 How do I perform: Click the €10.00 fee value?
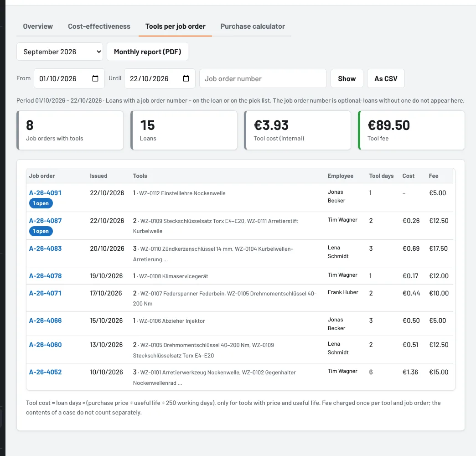(439, 293)
